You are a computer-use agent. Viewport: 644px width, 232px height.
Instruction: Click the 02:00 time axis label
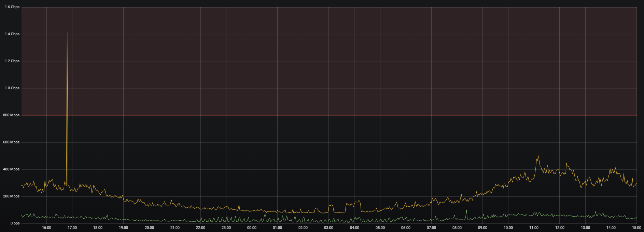click(303, 228)
